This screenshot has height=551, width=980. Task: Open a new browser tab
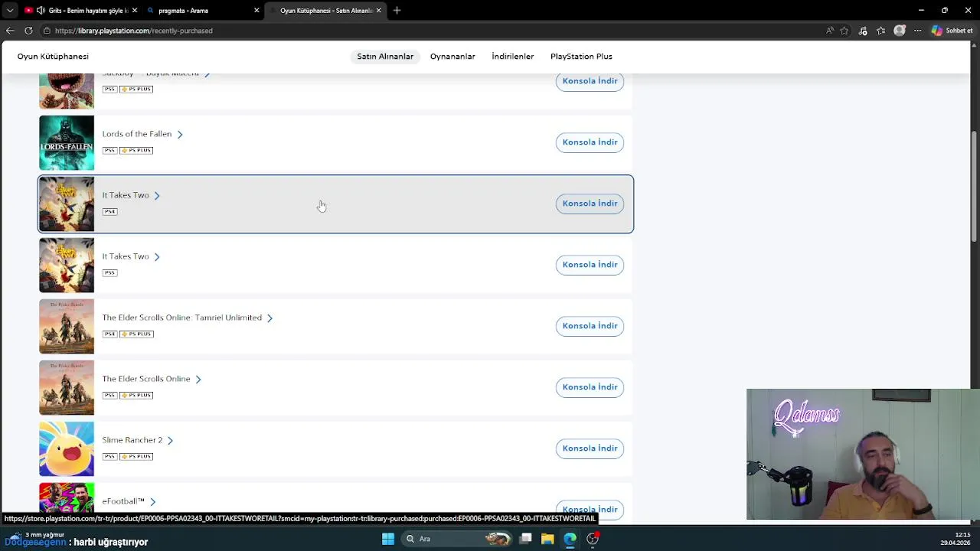coord(397,11)
